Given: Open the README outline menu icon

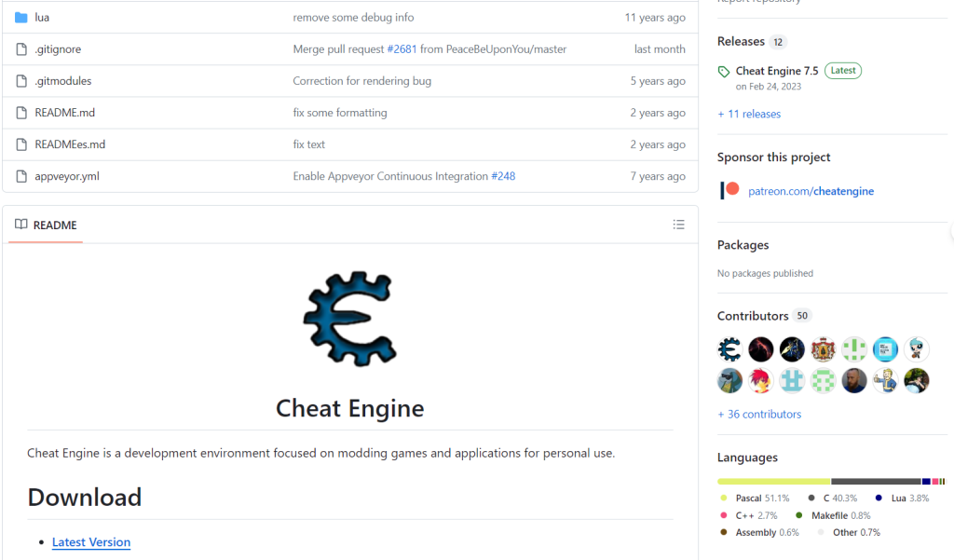Looking at the screenshot, I should tap(678, 225).
